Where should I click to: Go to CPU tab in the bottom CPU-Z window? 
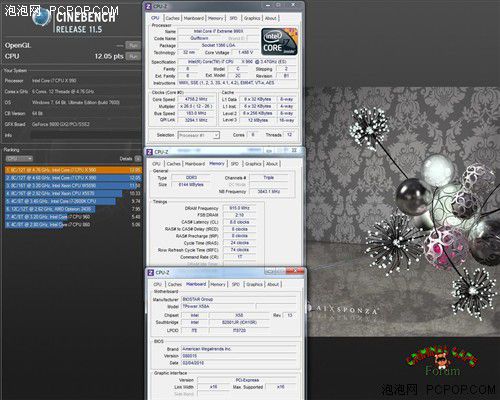(157, 285)
